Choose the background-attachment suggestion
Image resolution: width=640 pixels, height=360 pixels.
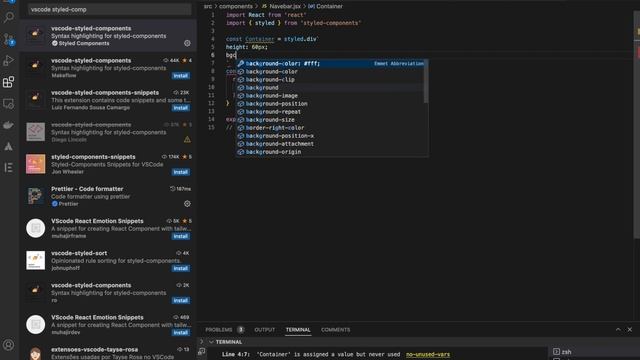click(331, 144)
